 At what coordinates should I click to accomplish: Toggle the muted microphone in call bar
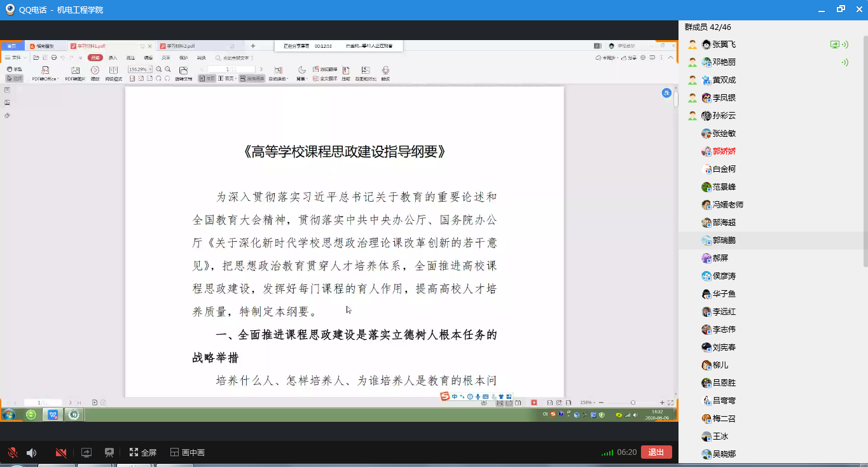(12, 453)
